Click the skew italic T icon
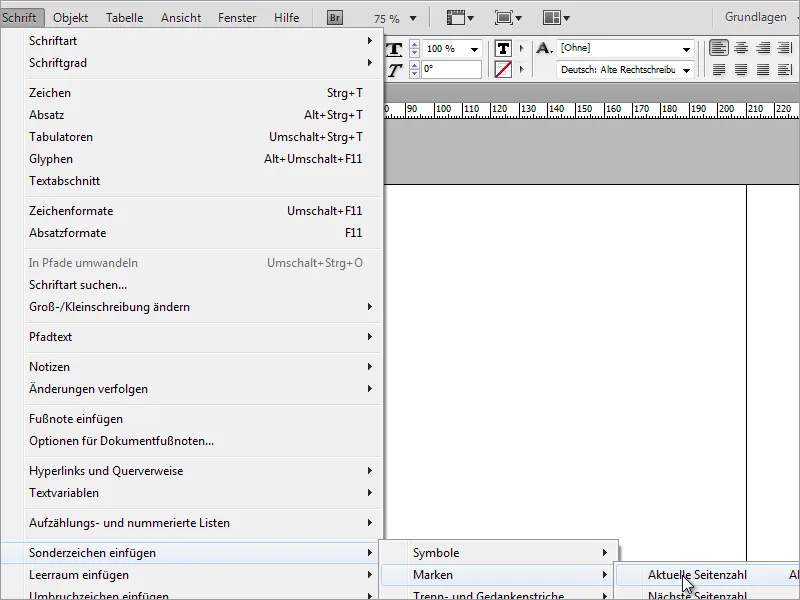Image resolution: width=800 pixels, height=600 pixels. point(394,70)
